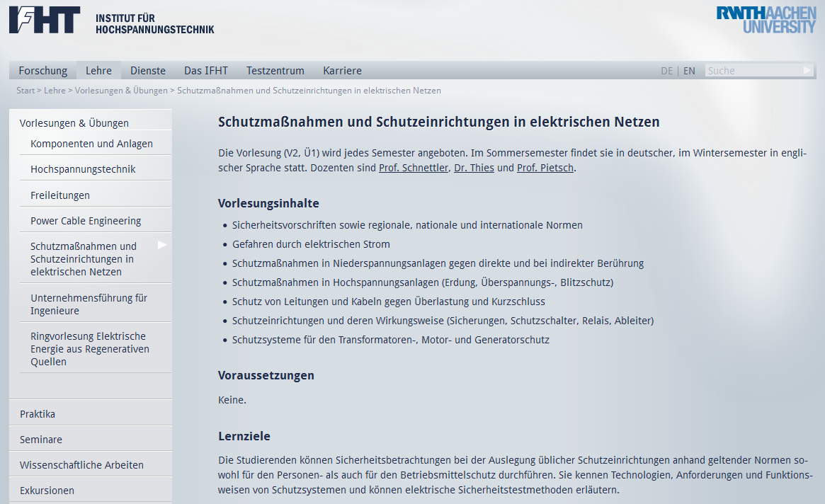Viewport: 825px width, 504px height.
Task: Switch language to EN
Action: click(x=689, y=71)
